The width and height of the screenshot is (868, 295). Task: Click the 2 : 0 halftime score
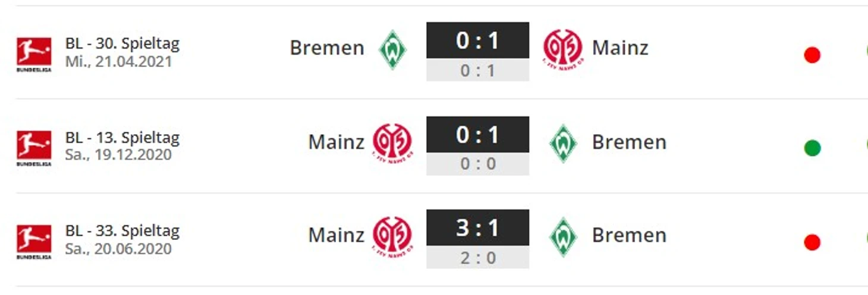pos(477,258)
